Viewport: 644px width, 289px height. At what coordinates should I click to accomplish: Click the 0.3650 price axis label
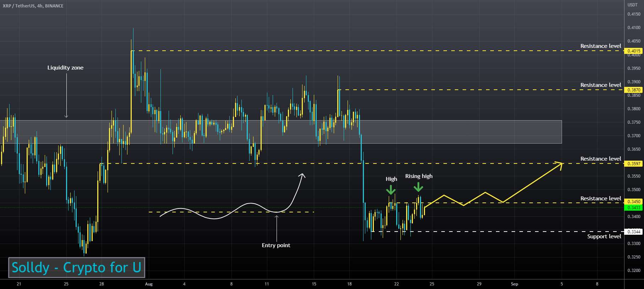click(x=634, y=149)
